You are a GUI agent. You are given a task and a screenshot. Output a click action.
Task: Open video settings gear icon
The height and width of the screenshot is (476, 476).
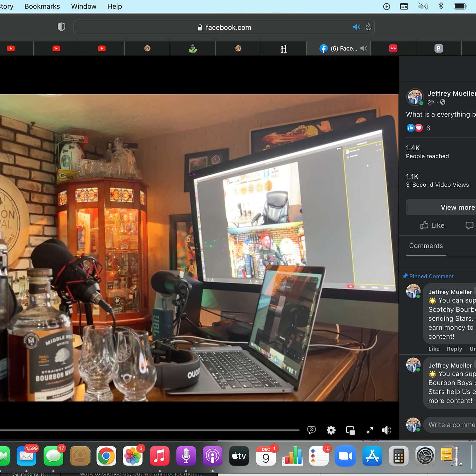click(x=331, y=430)
